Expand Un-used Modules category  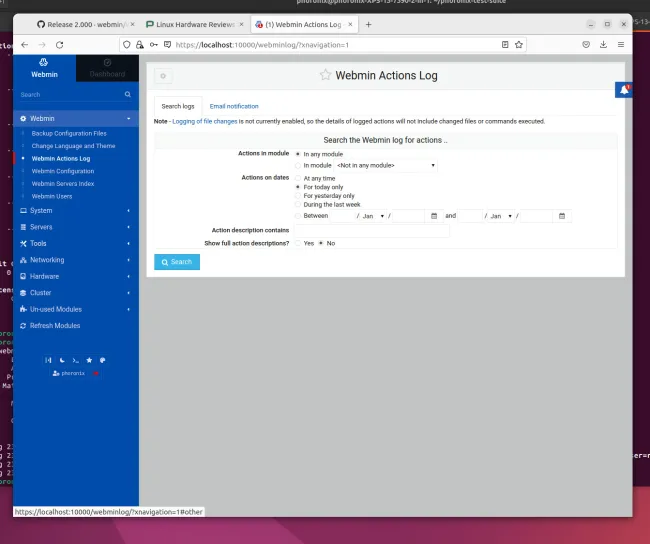tap(76, 309)
